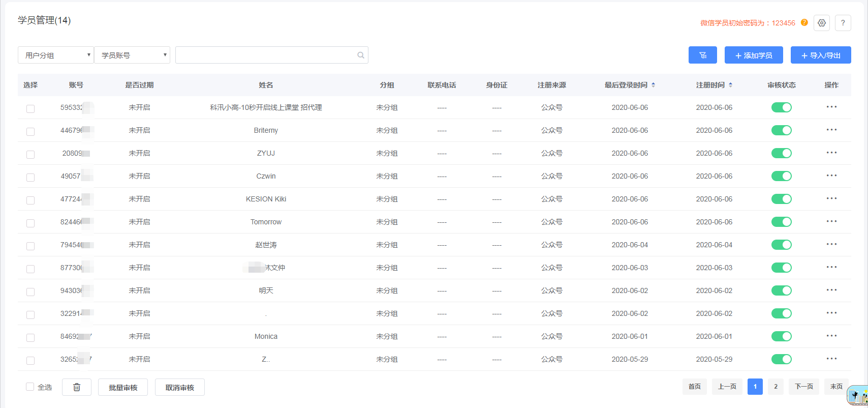This screenshot has width=868, height=408.
Task: Click the 批量审核 button
Action: tap(123, 387)
